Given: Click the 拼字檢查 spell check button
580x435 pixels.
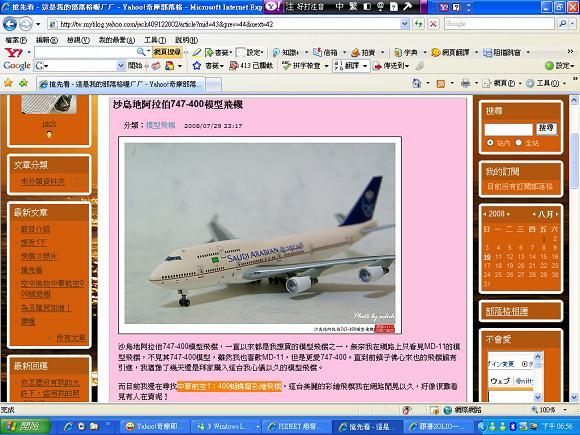Looking at the screenshot, I should (301, 66).
